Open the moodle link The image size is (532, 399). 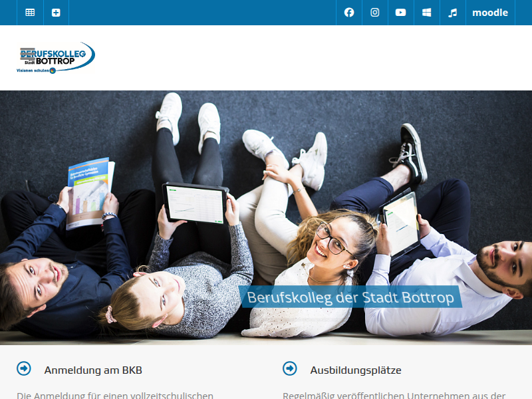tap(490, 13)
